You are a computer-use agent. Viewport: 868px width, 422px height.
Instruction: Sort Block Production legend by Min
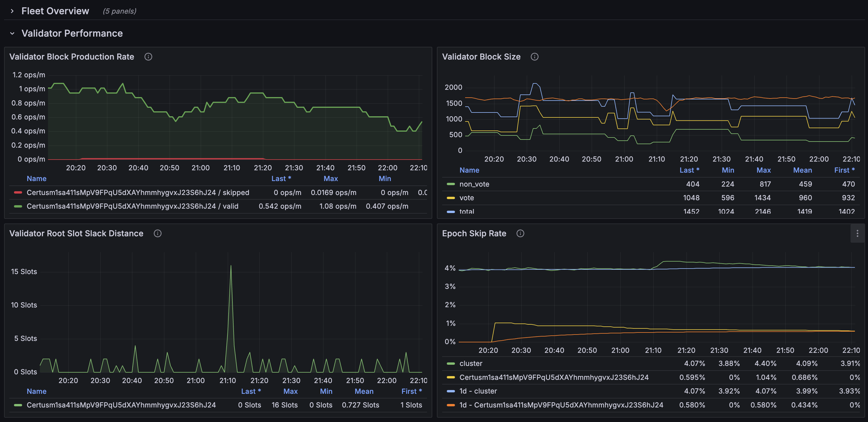(x=385, y=178)
